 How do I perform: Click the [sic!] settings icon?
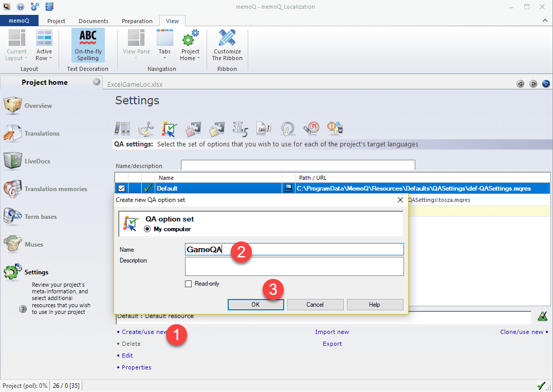pos(264,128)
